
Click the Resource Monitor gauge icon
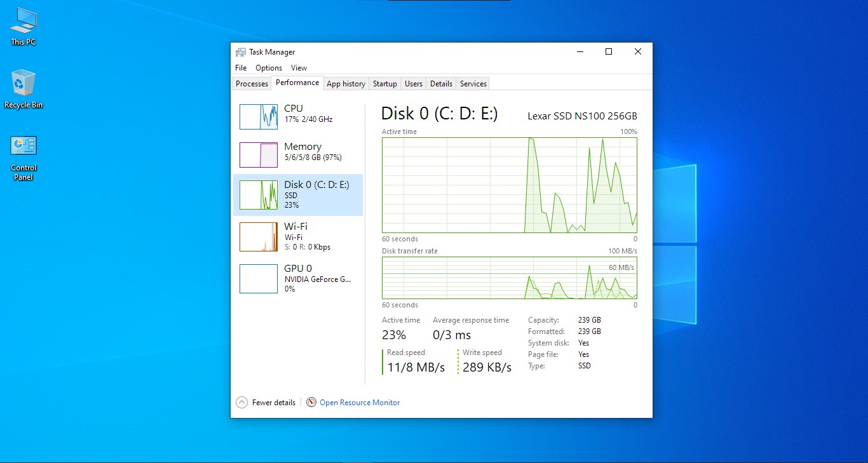click(311, 402)
